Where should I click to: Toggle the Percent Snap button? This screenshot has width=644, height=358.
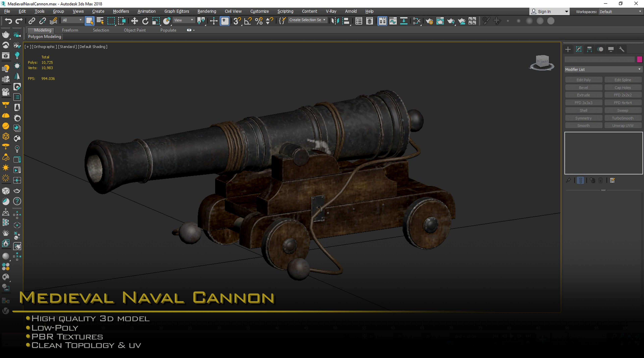coord(259,21)
